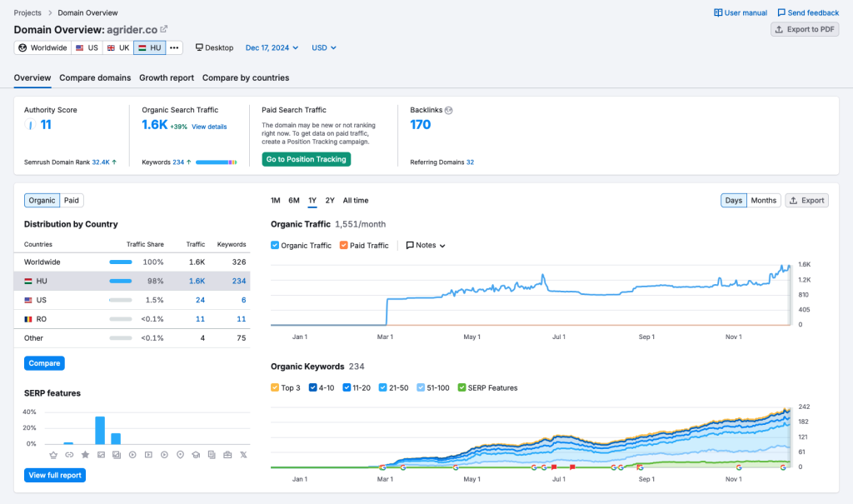This screenshot has width=853, height=504.
Task: Click the Authority Score gauge icon
Action: pyautogui.click(x=30, y=125)
